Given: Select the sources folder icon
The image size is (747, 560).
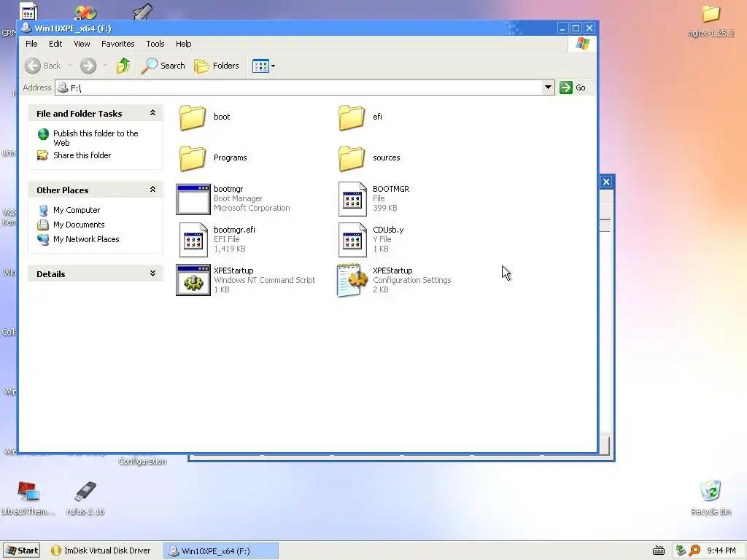Looking at the screenshot, I should tap(352, 158).
